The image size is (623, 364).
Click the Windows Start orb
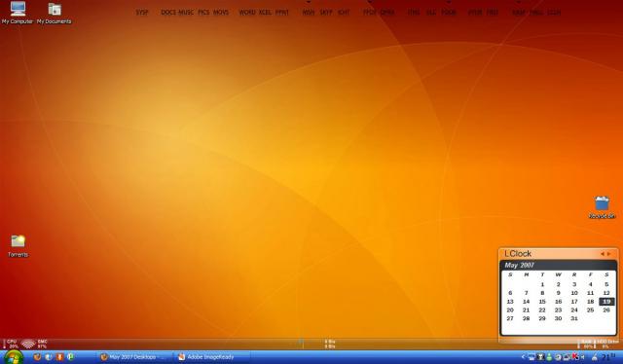[x=14, y=357]
